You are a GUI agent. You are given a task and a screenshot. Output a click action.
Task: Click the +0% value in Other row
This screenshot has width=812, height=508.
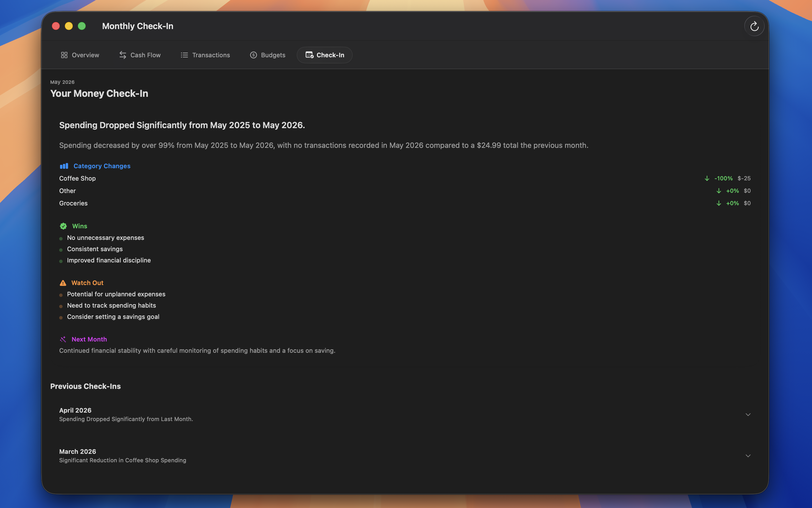coord(732,191)
